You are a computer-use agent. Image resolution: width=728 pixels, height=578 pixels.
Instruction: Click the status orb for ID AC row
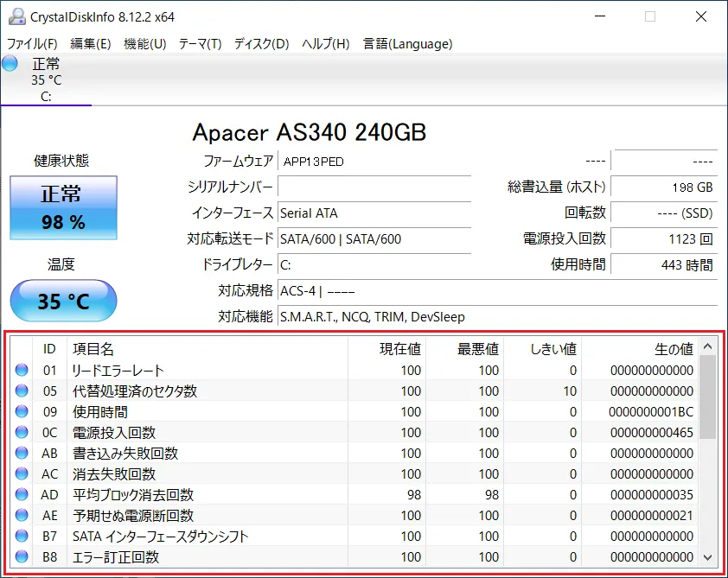pos(22,473)
